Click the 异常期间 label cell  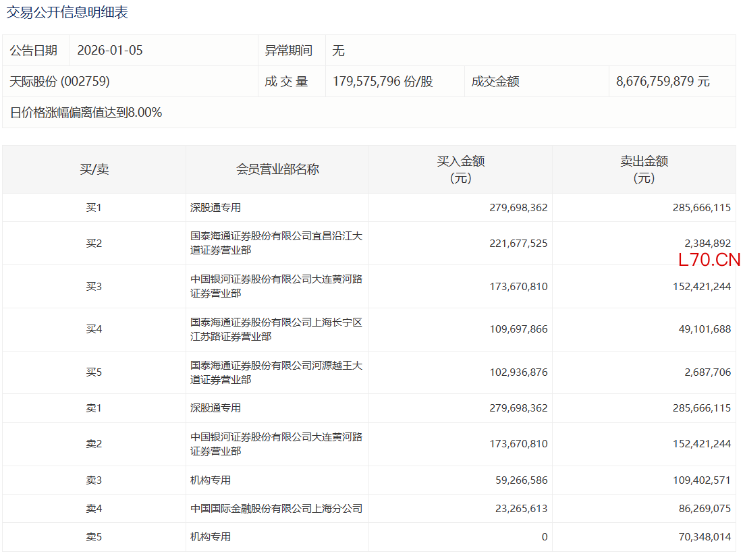(289, 51)
